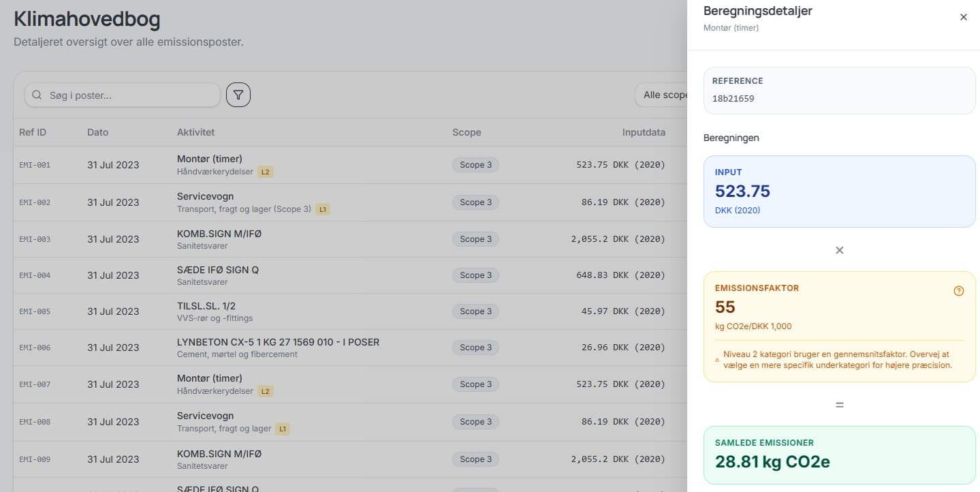The image size is (980, 492).
Task: Click the L2 badge in row EMI-007
Action: click(x=266, y=391)
